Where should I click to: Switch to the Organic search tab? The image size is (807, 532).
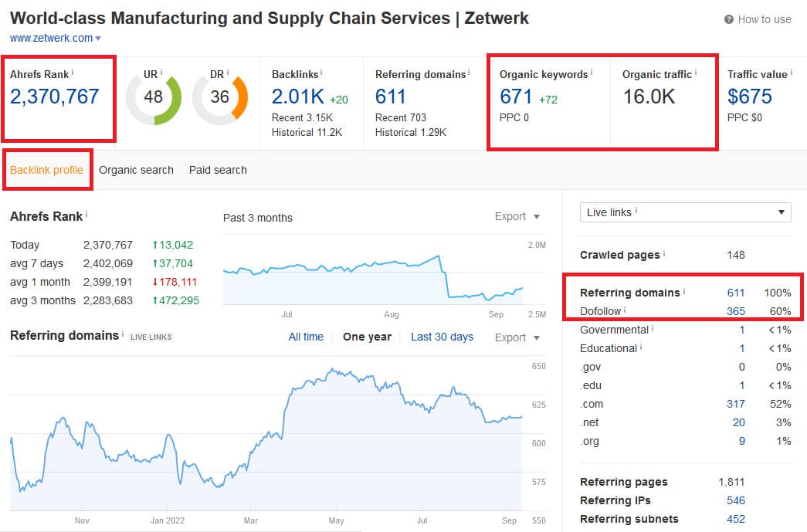(136, 170)
